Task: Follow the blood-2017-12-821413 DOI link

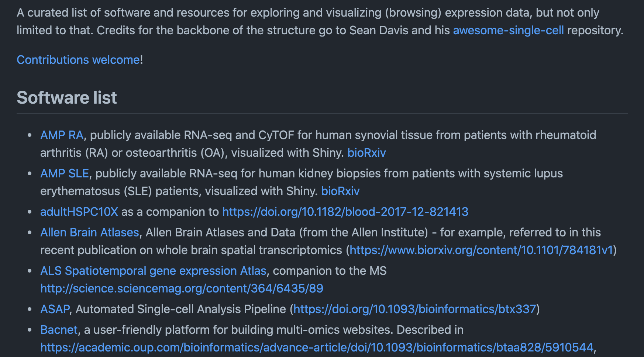Action: (x=345, y=212)
